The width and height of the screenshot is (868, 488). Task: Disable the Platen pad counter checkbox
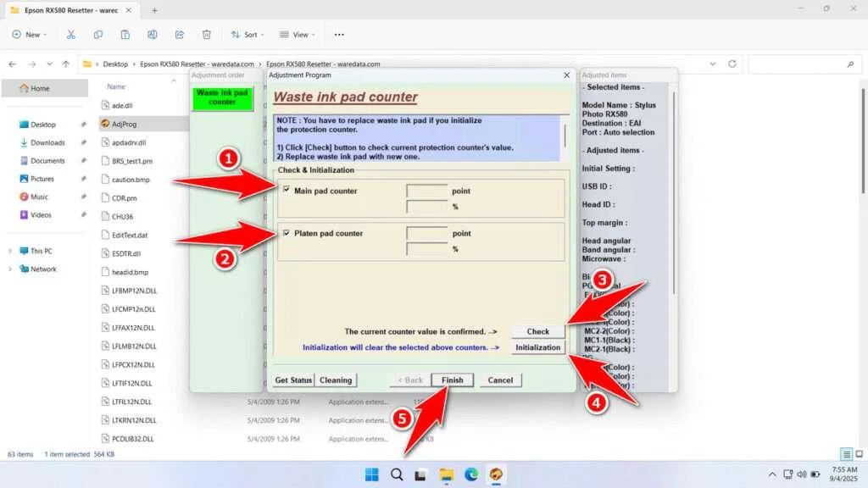288,233
